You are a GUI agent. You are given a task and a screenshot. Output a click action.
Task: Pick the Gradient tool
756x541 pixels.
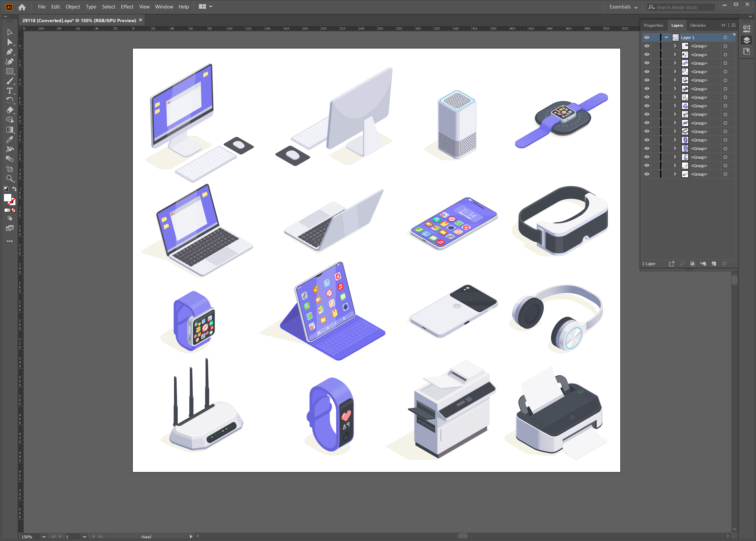coord(9,129)
